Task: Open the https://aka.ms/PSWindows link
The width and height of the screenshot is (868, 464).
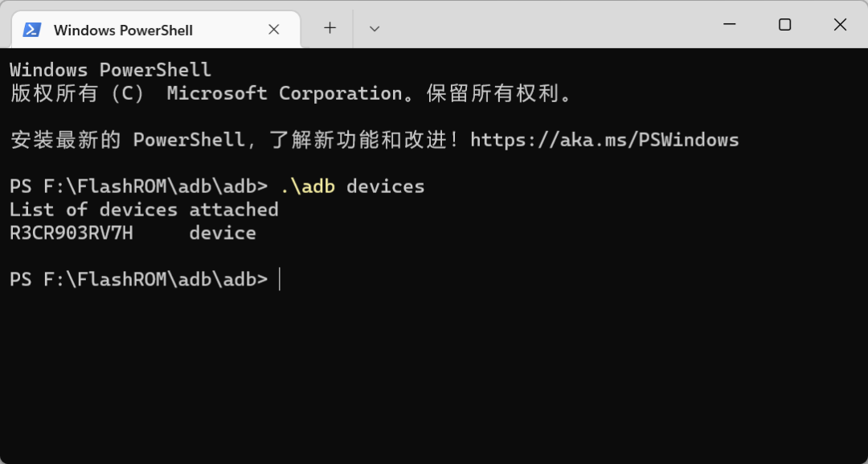Action: [x=604, y=140]
